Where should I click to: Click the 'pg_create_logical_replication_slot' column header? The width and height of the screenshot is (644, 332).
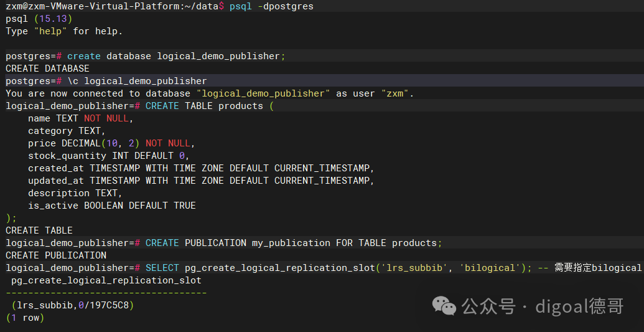[x=106, y=280]
